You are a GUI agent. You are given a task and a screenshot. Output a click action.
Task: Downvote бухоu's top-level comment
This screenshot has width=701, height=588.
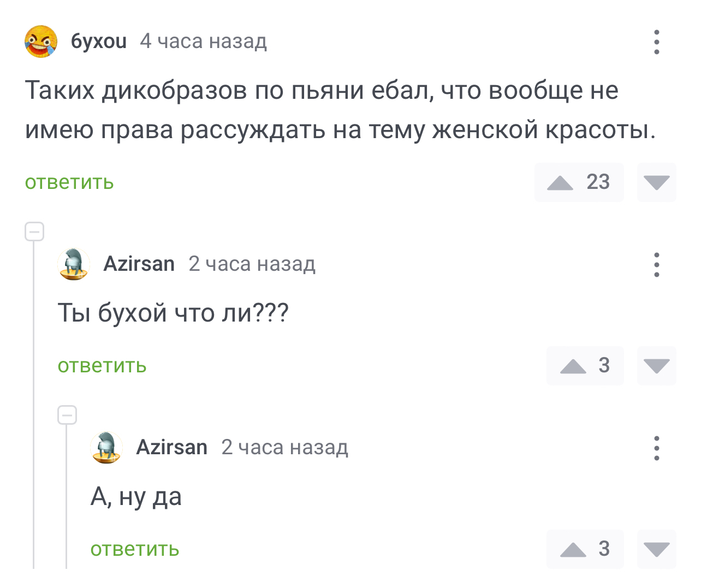656,182
